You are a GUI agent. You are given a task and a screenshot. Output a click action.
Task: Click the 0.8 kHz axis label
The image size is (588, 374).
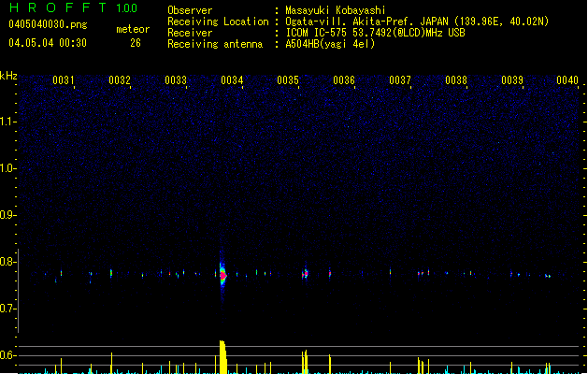point(7,262)
